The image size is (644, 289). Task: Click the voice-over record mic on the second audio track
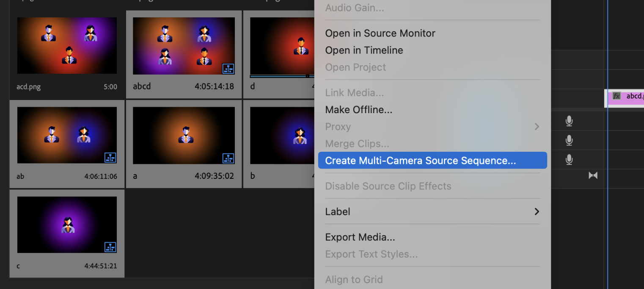569,140
